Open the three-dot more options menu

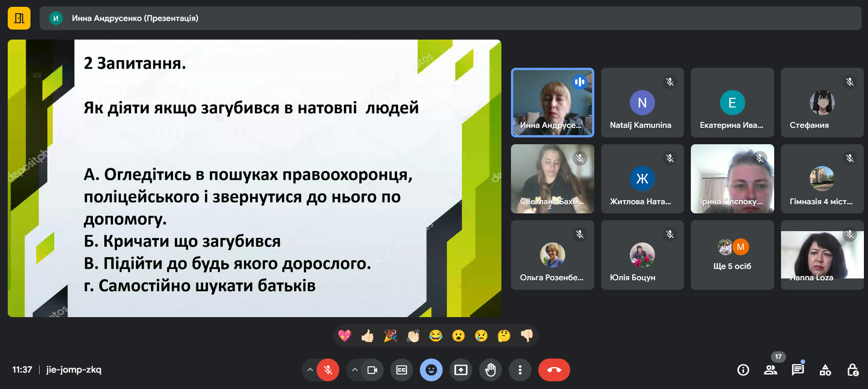(520, 370)
